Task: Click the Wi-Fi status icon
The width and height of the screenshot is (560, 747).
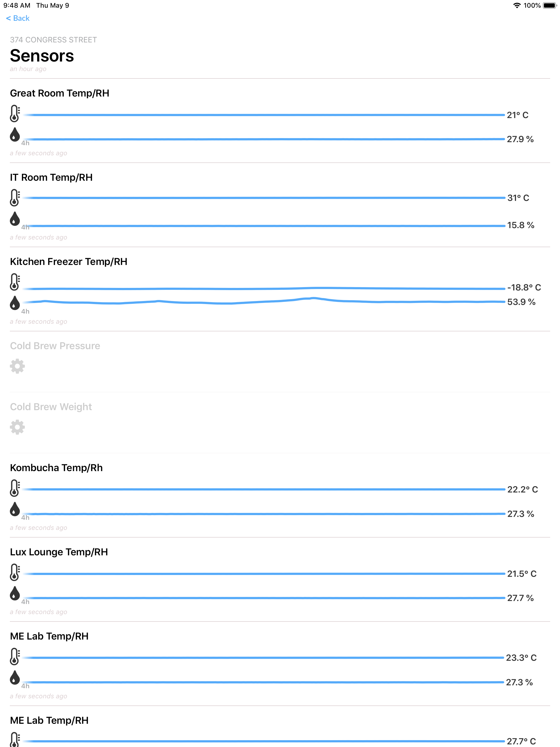Action: (x=517, y=5)
